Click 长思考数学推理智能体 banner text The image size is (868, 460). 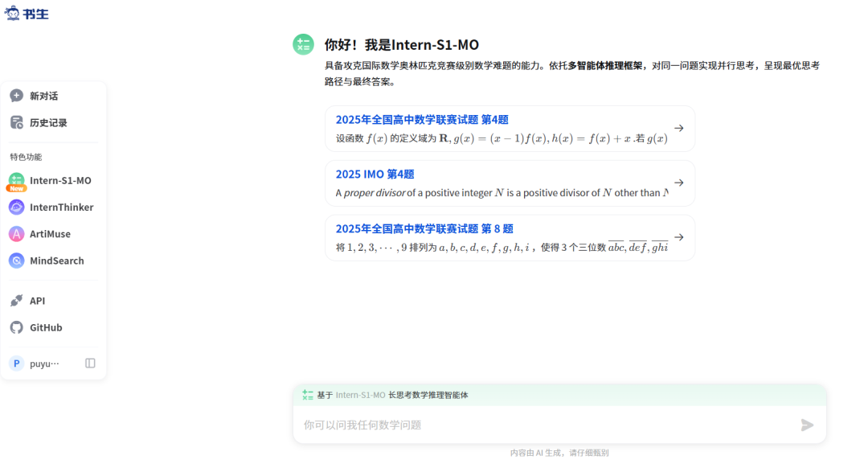pos(428,395)
